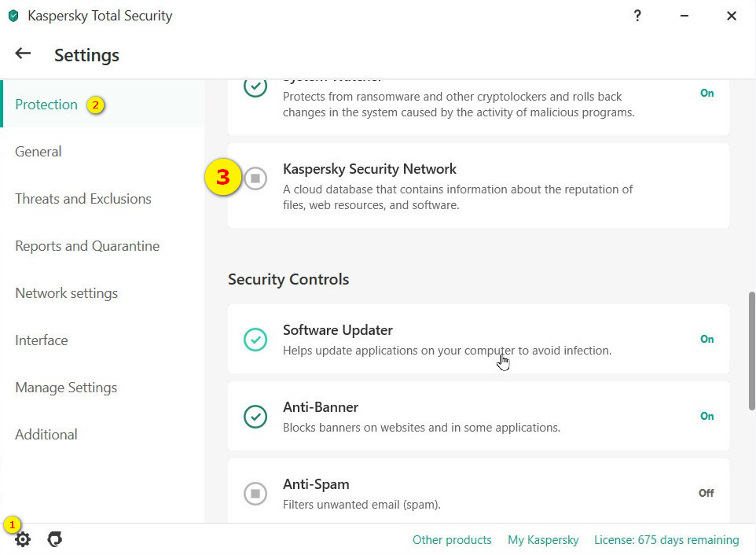Open the help question mark icon
This screenshot has width=756, height=555.
click(x=637, y=16)
